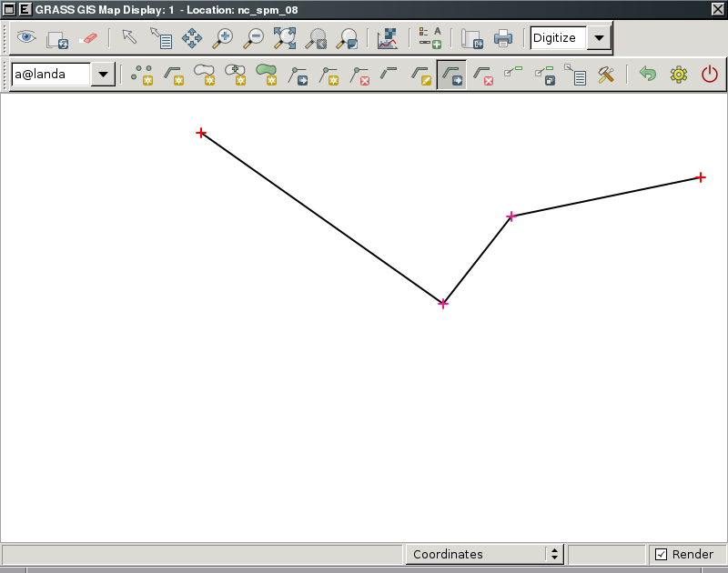Click the red Quit digitizer power icon

(710, 75)
